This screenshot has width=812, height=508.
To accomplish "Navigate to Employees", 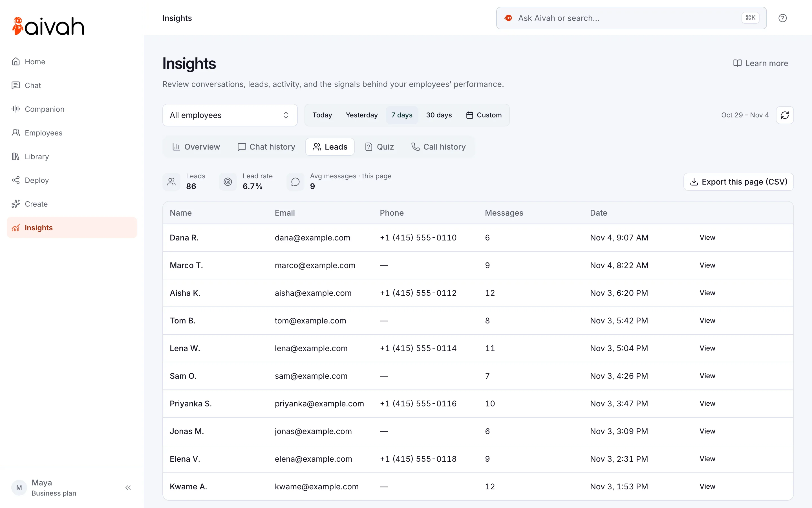I will click(x=72, y=133).
